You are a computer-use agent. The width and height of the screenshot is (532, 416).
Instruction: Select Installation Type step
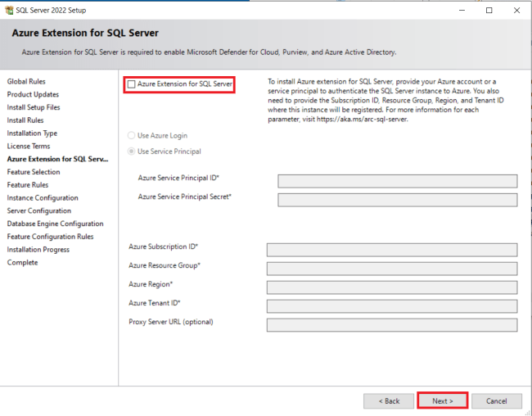point(32,133)
